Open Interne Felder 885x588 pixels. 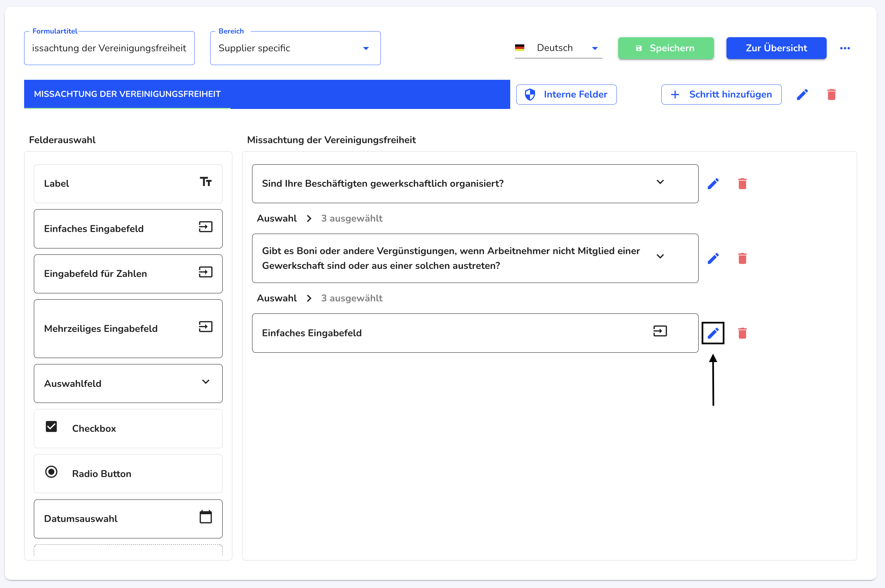(x=566, y=95)
